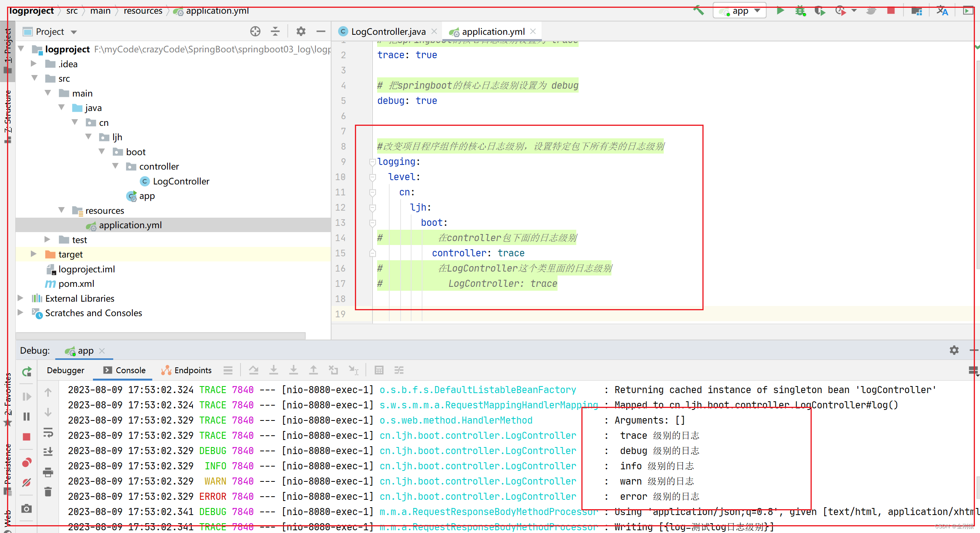Expand the target folder
Screen dimensions: 980x533
click(x=34, y=254)
